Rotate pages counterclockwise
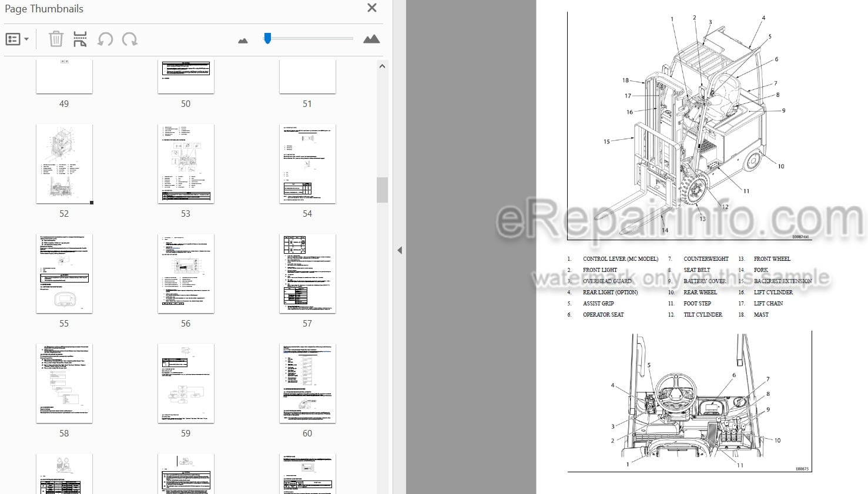The height and width of the screenshot is (494, 868). point(105,39)
